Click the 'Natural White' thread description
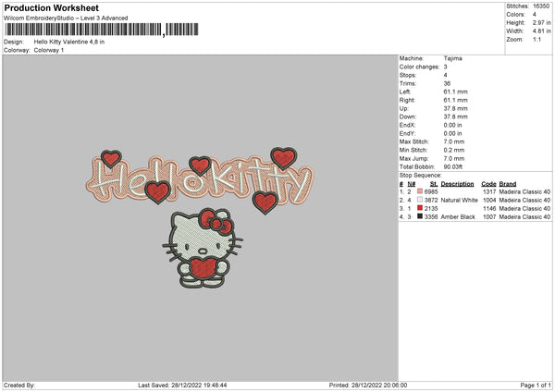Screen dimensions: 555x392 click(460, 201)
